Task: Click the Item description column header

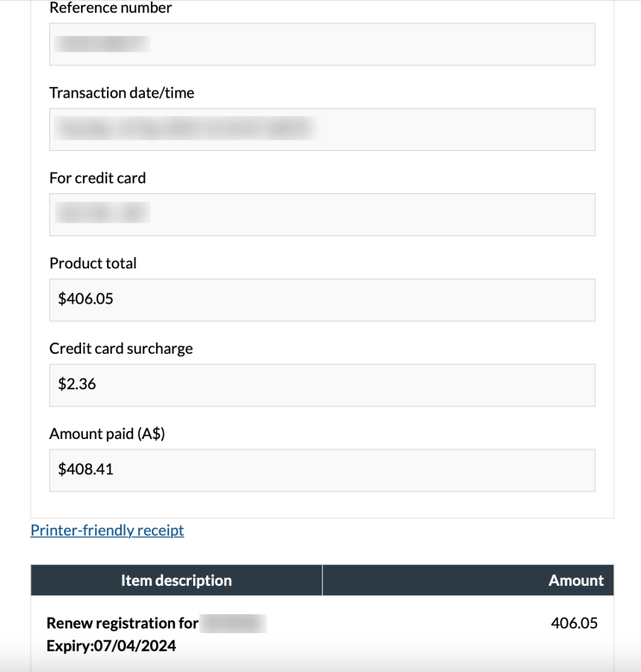Action: coord(176,581)
